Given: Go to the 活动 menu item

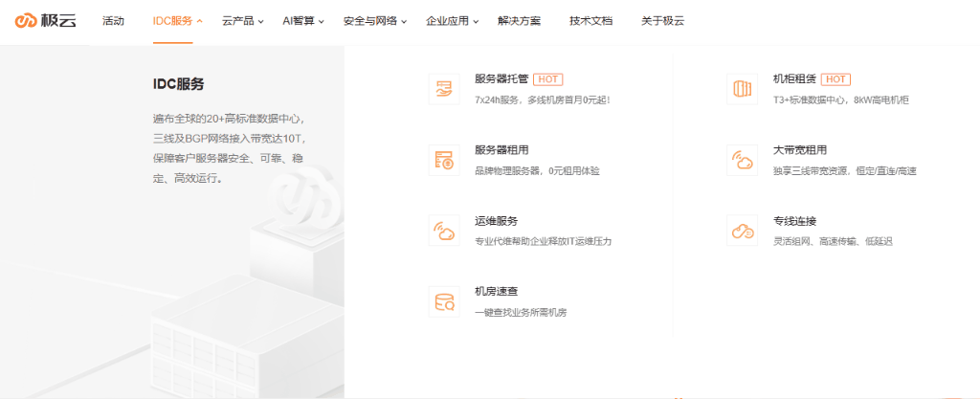Looking at the screenshot, I should pyautogui.click(x=113, y=21).
